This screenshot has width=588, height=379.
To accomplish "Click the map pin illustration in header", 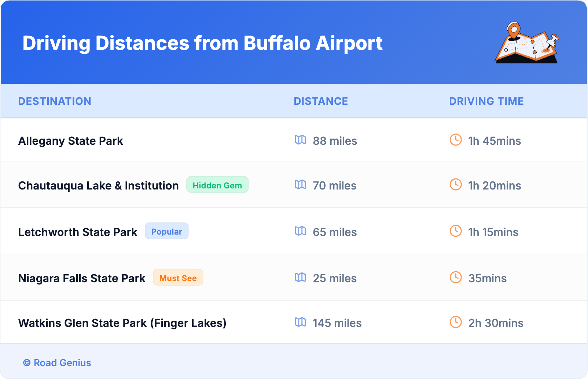I will [x=527, y=43].
